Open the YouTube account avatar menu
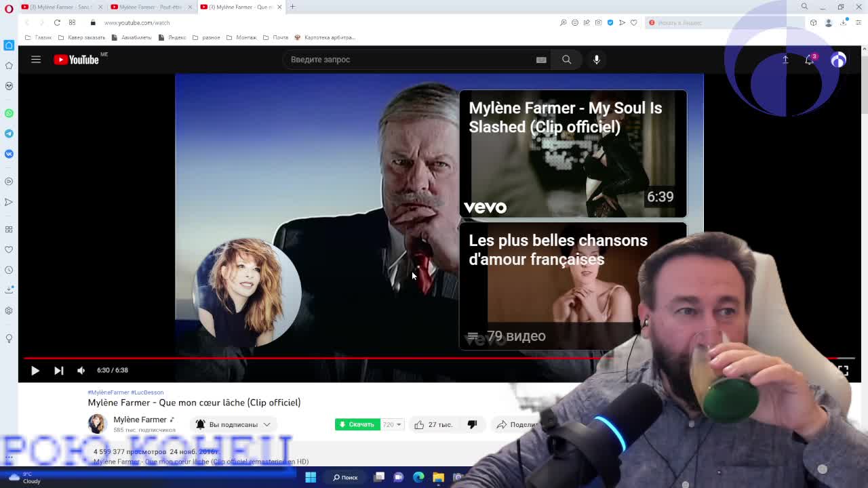 (838, 60)
